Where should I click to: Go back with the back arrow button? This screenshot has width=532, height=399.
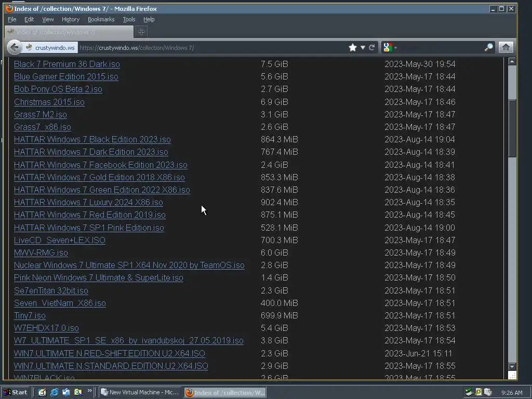tap(14, 47)
